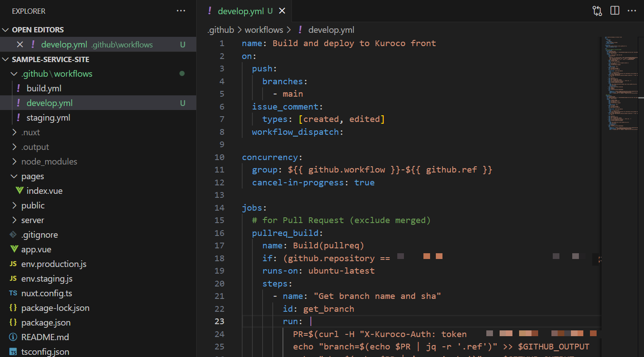Viewport: 644px width, 357px height.
Task: Collapse the pages folder
Action: coord(15,176)
